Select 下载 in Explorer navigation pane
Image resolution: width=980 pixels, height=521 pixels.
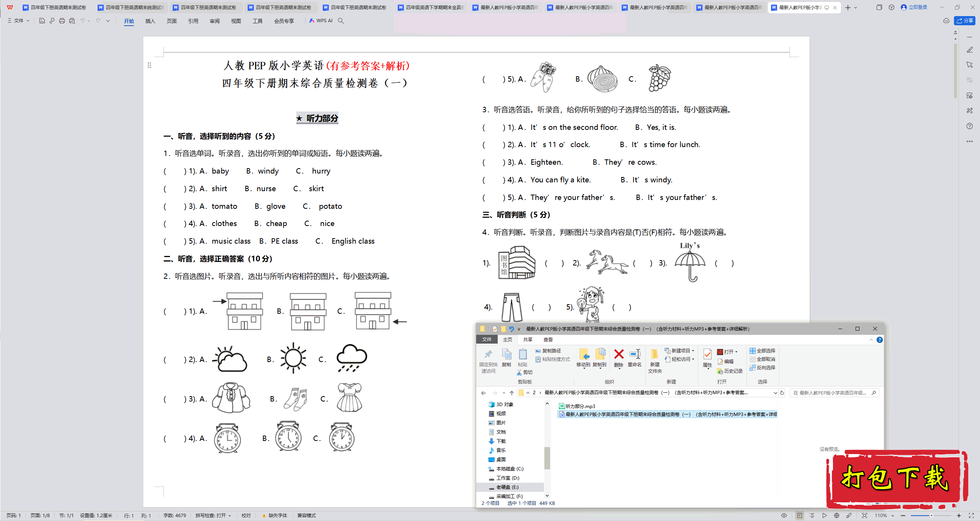click(x=497, y=441)
